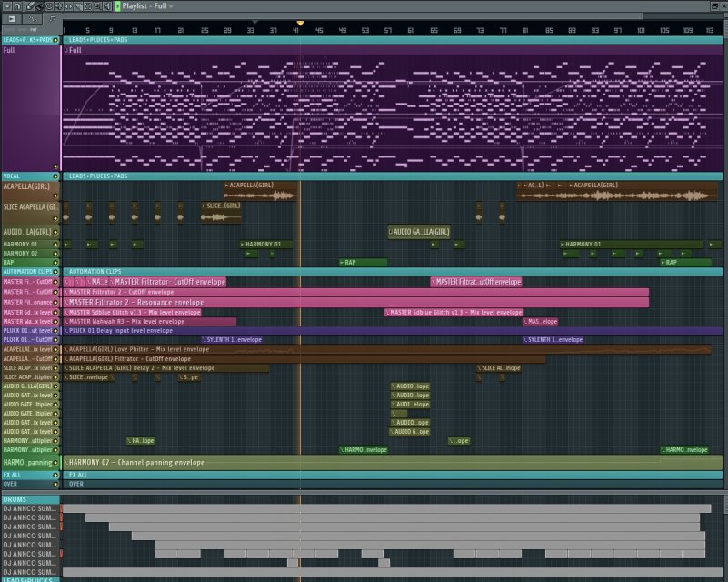Viewport: 728px width, 582px height.
Task: Mute the LEADS+PLUCKS+PADS group track at the top
Action: coord(55,40)
